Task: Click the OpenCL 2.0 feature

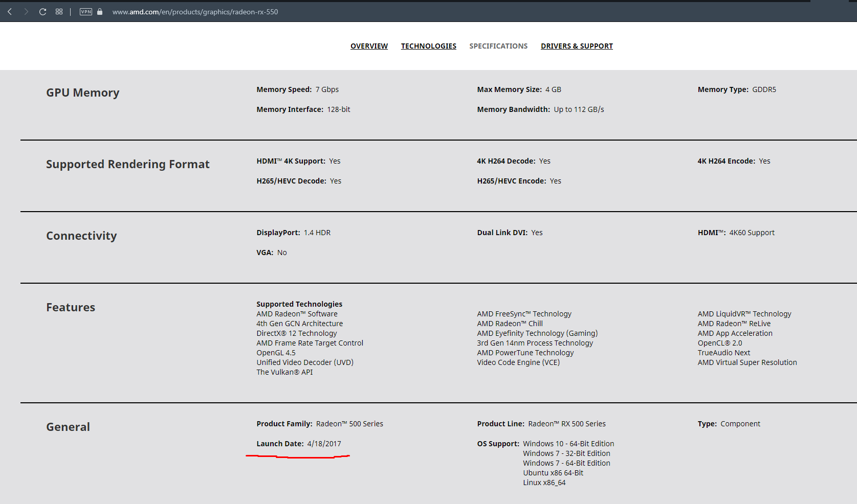Action: (720, 343)
